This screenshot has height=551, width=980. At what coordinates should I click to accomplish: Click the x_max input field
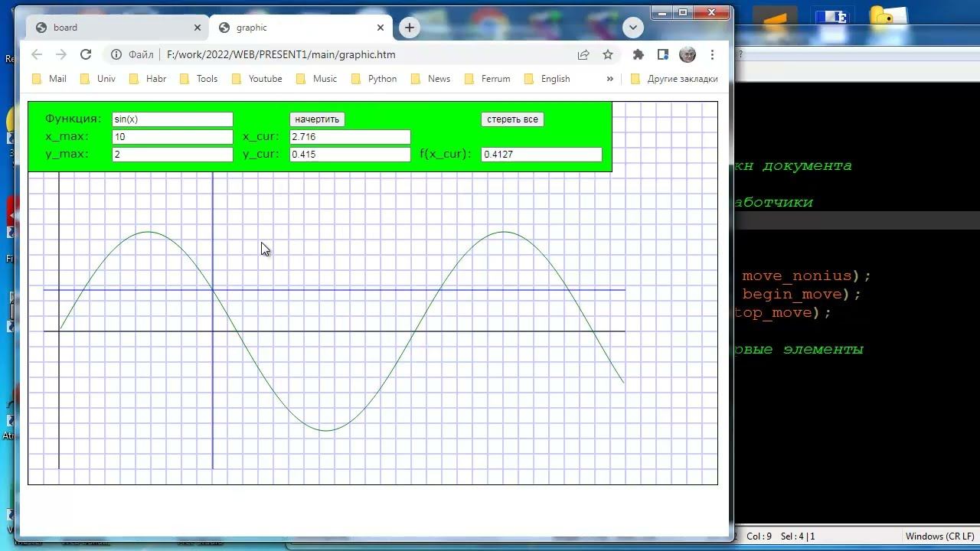tap(172, 137)
